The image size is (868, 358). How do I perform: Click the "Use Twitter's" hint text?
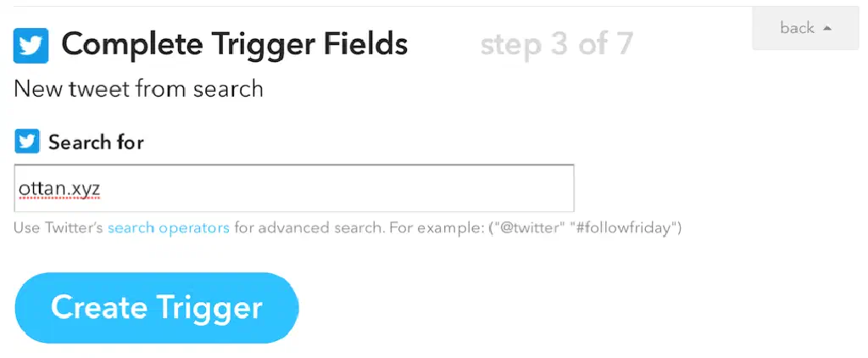tap(58, 227)
